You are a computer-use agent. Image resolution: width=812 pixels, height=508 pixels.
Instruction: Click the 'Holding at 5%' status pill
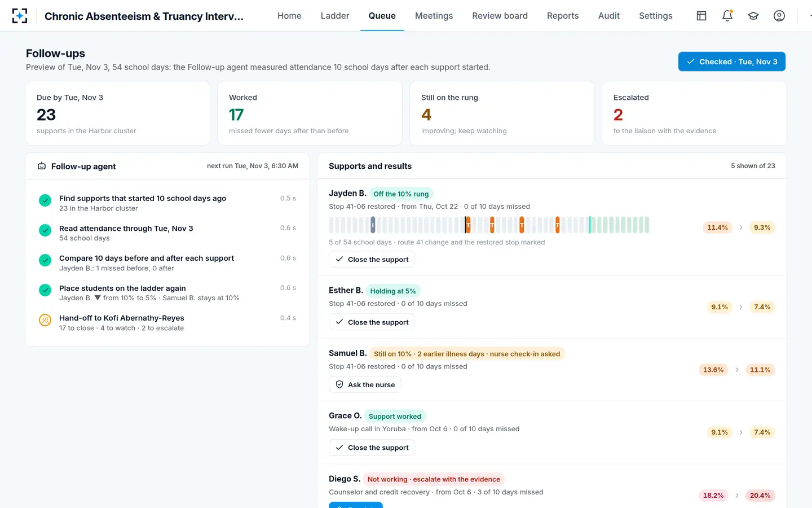[393, 291]
